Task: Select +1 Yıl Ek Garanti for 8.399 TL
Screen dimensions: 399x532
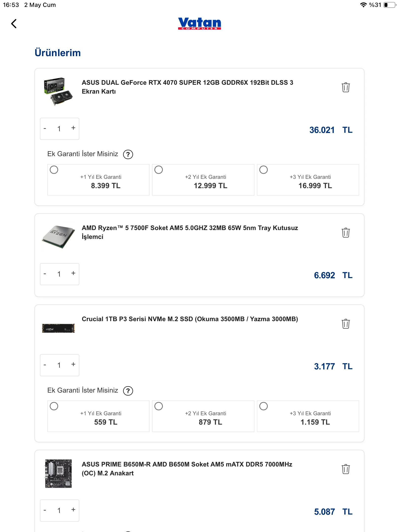Action: point(54,170)
